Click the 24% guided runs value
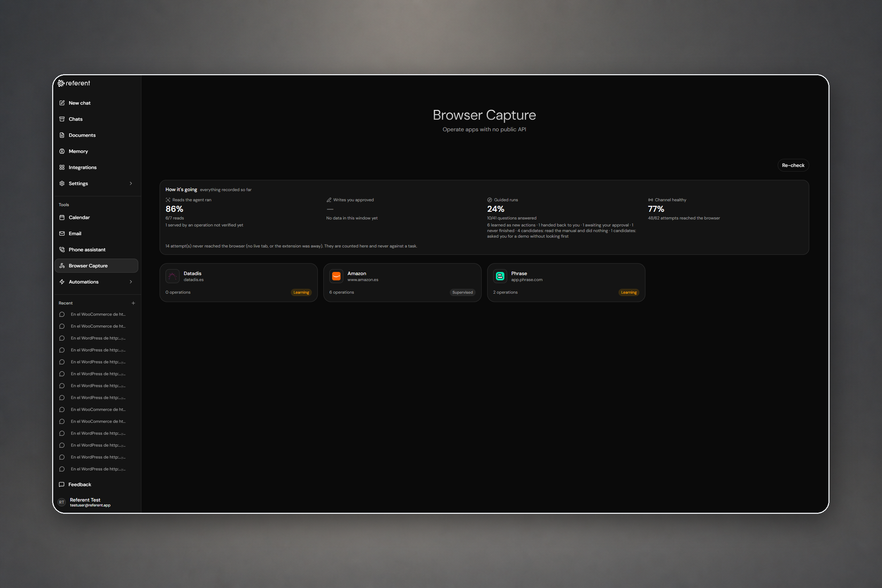882x588 pixels. point(496,209)
